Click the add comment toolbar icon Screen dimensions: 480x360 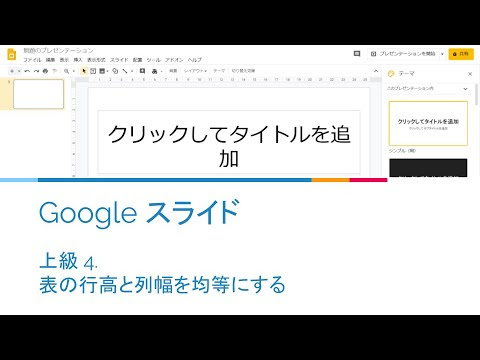point(142,71)
